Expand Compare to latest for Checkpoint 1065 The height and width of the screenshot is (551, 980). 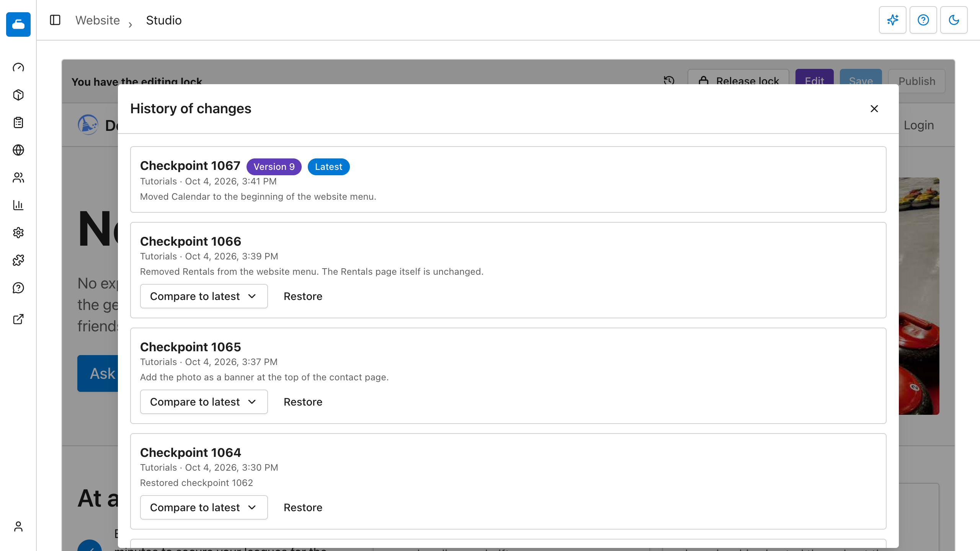204,402
